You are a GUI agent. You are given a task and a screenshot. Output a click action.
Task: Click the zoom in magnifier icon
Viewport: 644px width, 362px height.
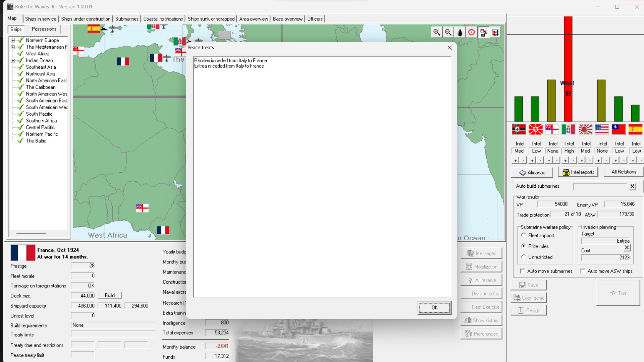pyautogui.click(x=436, y=32)
